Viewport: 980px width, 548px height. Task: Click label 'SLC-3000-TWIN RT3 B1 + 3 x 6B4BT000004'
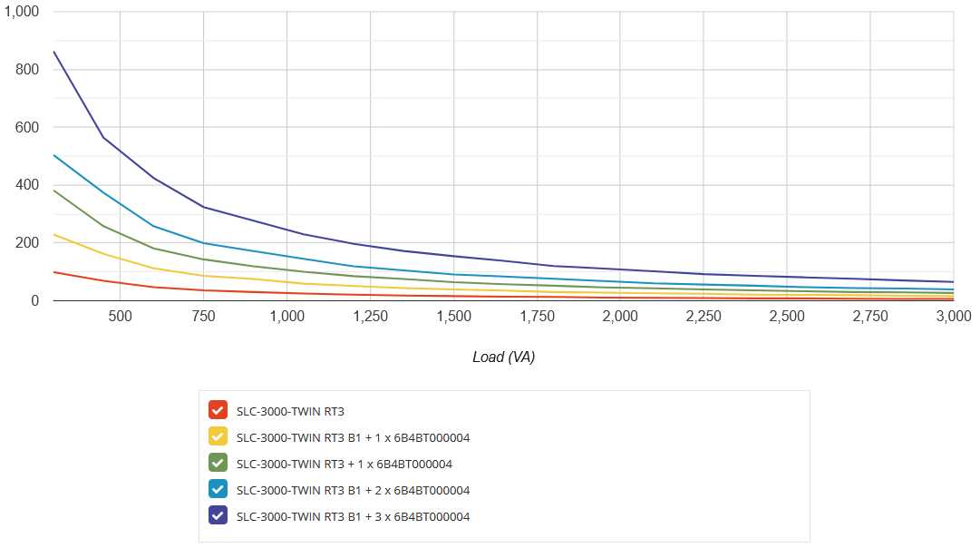353,516
